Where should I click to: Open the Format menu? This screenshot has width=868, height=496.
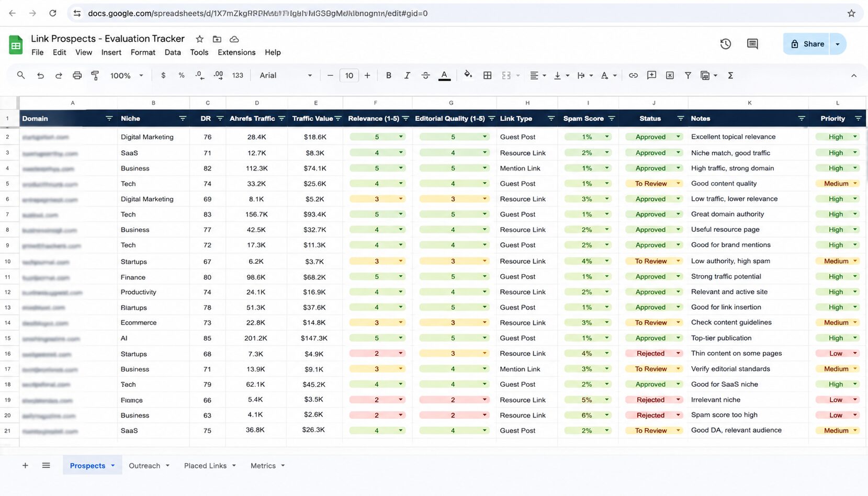point(143,52)
